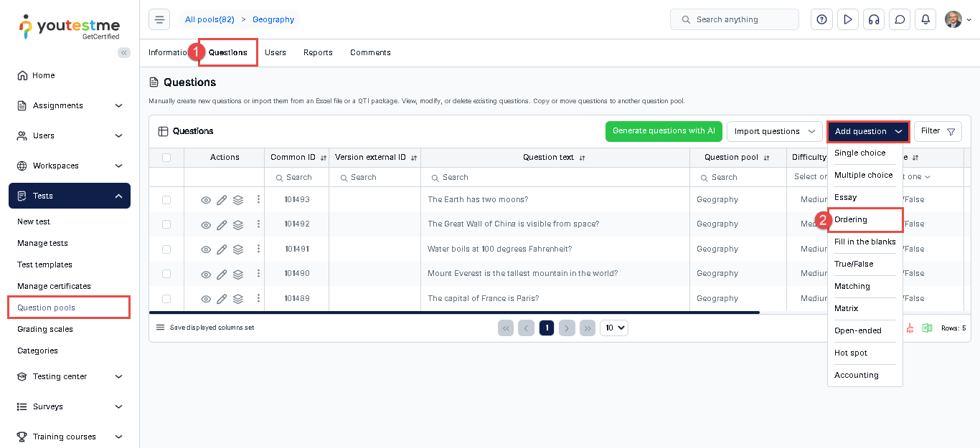Open the headset support icon
Image resolution: width=980 pixels, height=448 pixels.
873,19
